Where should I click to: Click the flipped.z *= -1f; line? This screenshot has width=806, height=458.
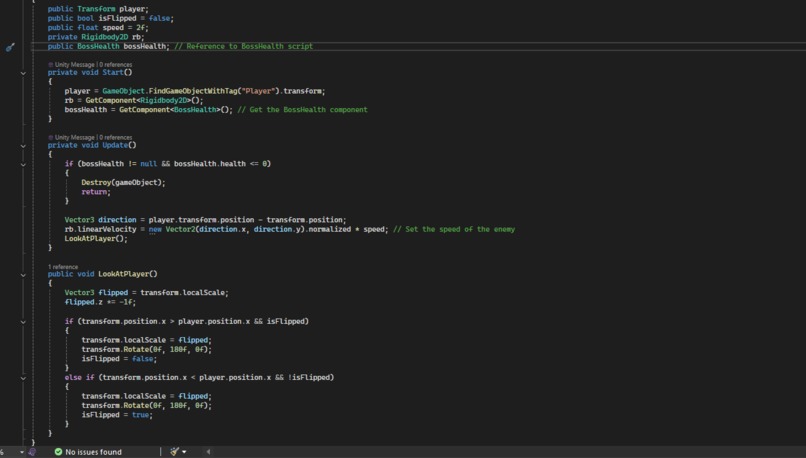(100, 302)
